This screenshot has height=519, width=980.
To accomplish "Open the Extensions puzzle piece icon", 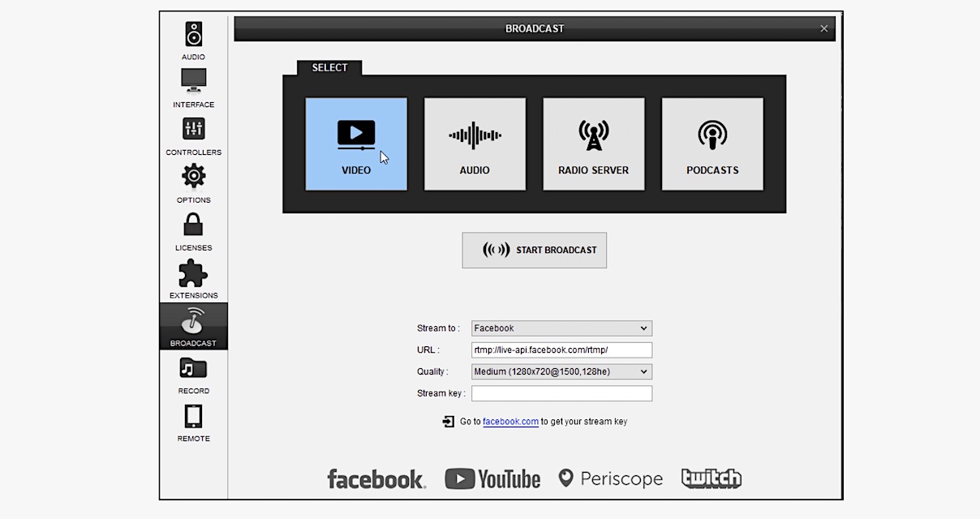I will 193,273.
